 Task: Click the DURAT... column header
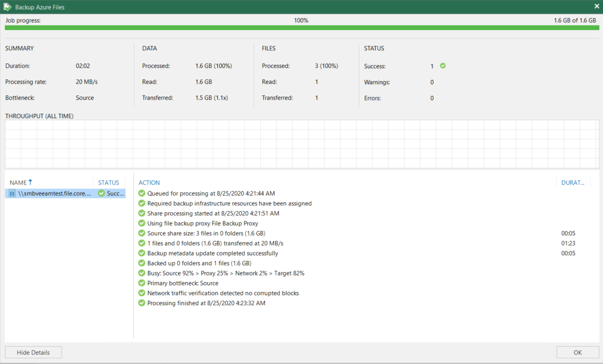pyautogui.click(x=573, y=182)
